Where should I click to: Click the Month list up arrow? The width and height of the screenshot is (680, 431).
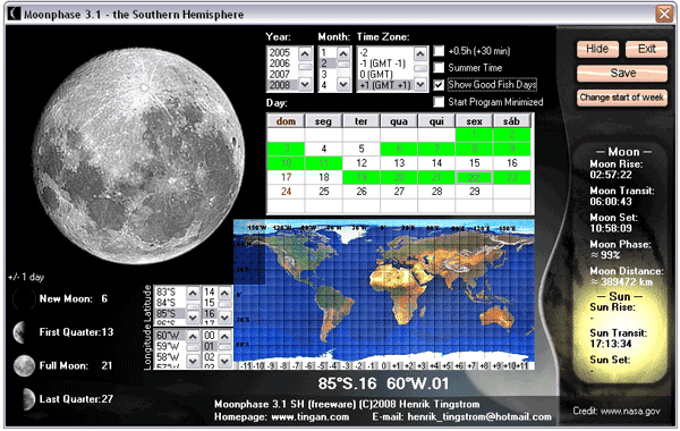[x=343, y=53]
